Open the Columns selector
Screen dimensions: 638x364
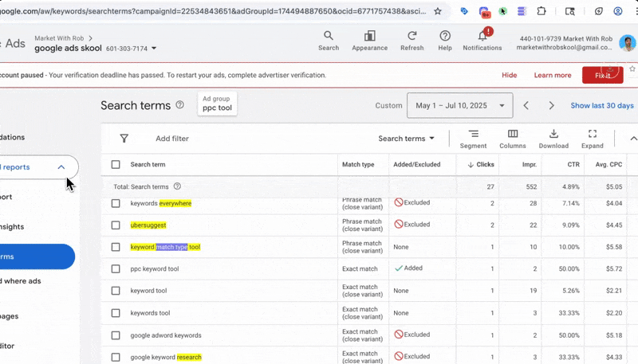pyautogui.click(x=513, y=139)
